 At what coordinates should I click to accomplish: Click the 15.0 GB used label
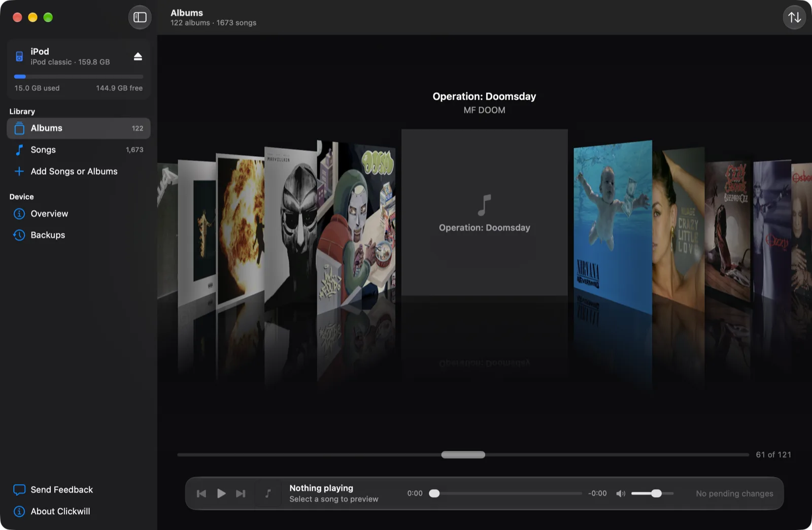click(x=37, y=88)
